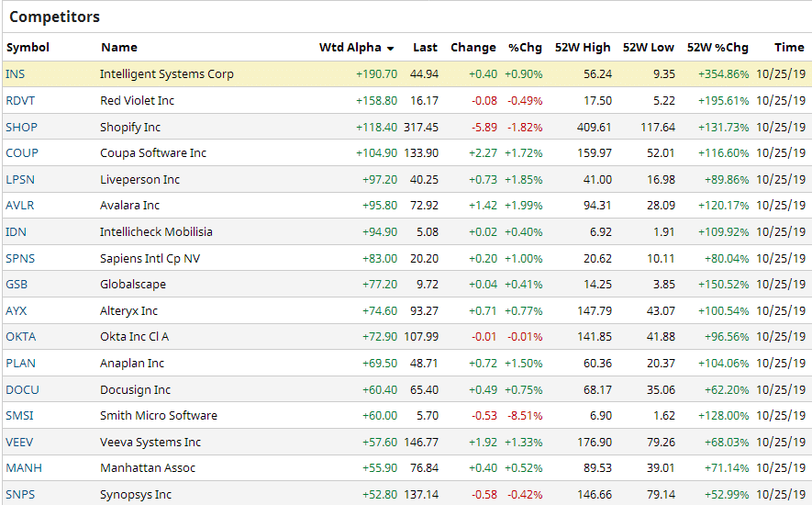This screenshot has height=505, width=812.
Task: Open the VEEV symbol link
Action: [x=19, y=443]
